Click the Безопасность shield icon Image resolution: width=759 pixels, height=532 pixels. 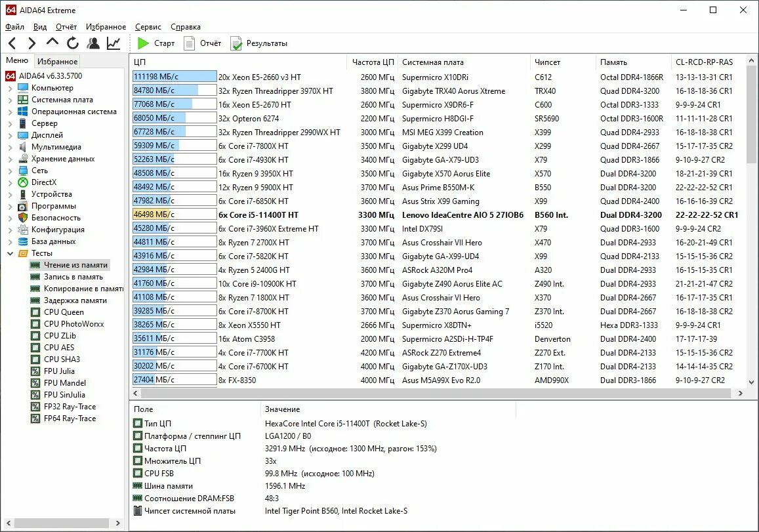tap(23, 218)
